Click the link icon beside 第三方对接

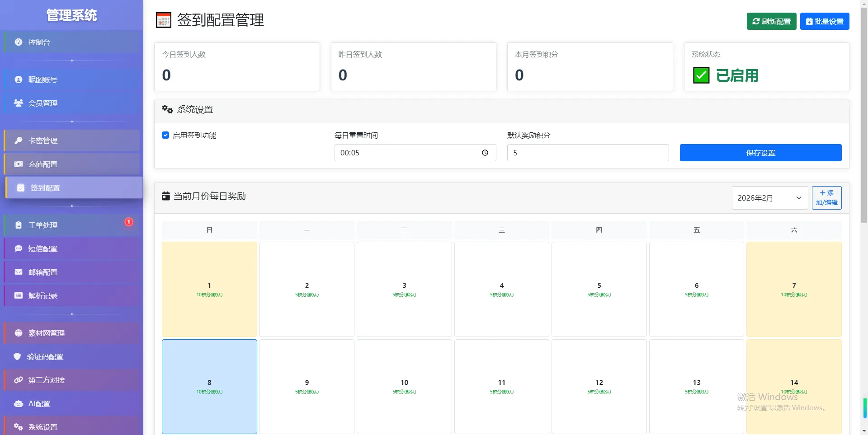pos(19,380)
